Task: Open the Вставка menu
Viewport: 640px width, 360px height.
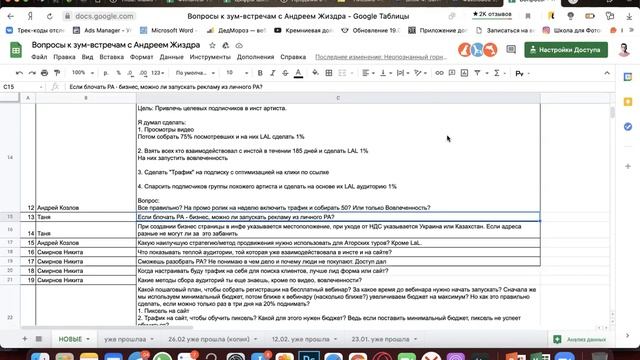Action: pyautogui.click(x=111, y=57)
